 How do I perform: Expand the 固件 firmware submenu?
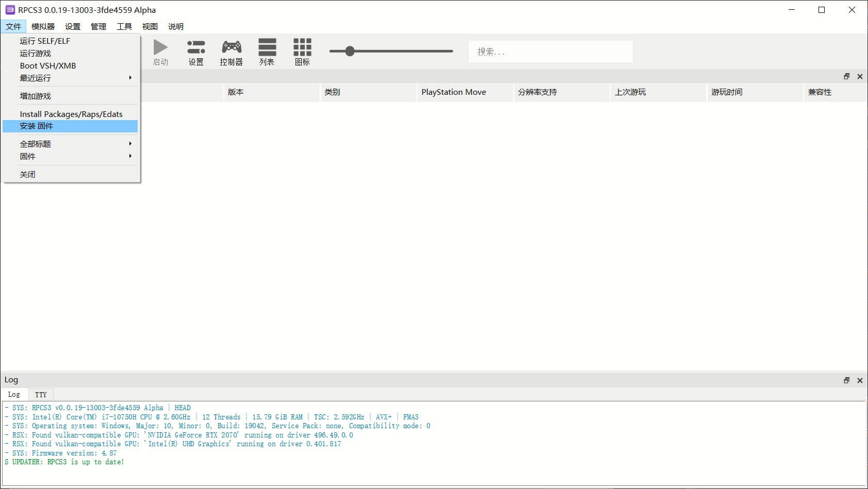point(70,156)
